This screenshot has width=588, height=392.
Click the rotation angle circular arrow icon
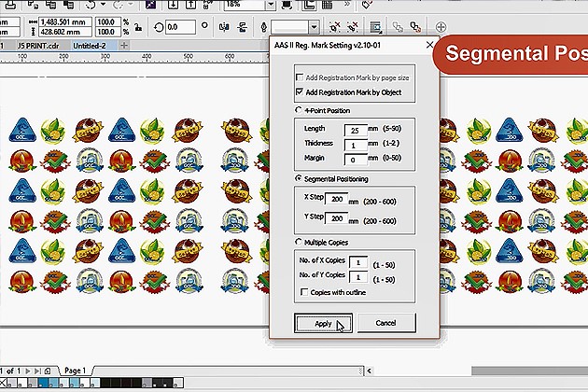click(x=159, y=27)
